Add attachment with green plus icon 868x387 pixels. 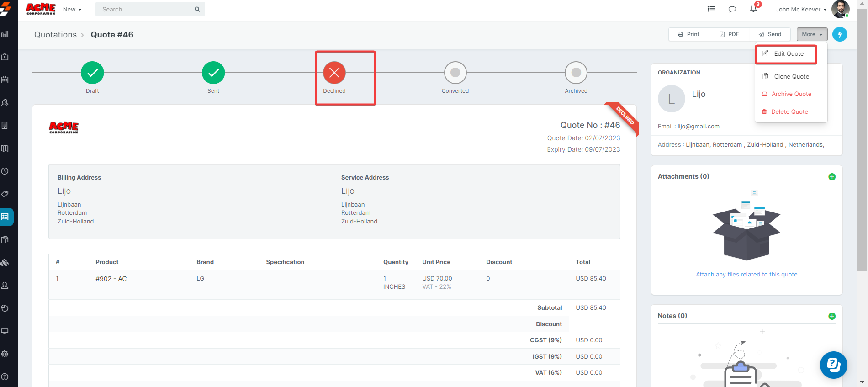tap(832, 177)
